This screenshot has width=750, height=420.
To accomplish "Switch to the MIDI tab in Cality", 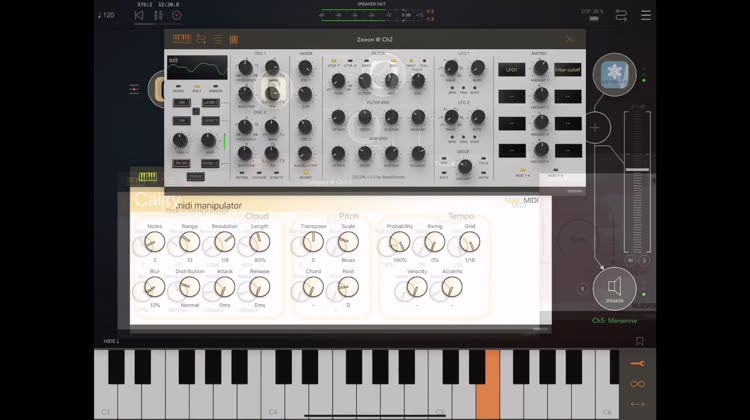I will 530,200.
